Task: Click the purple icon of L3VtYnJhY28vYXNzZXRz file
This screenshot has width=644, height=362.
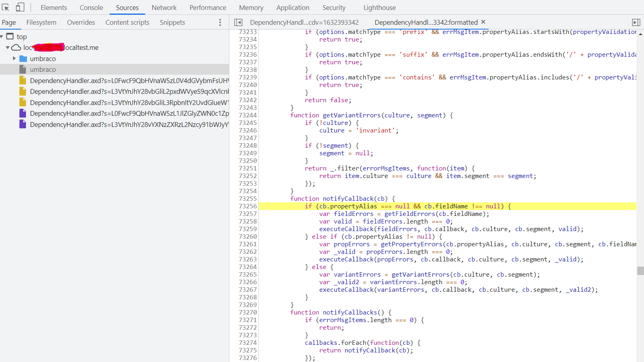Action: coord(23,124)
